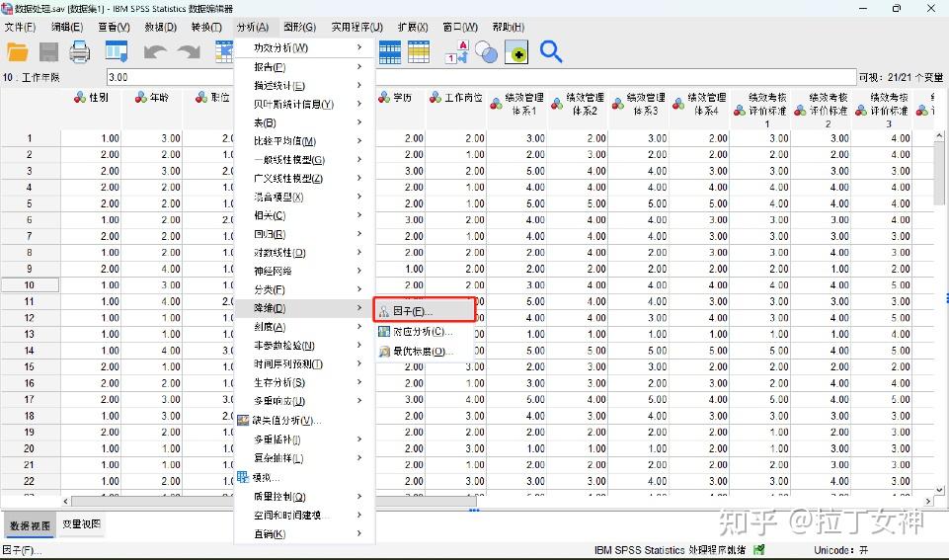
Task: Click the Open data folder icon
Action: [18, 52]
